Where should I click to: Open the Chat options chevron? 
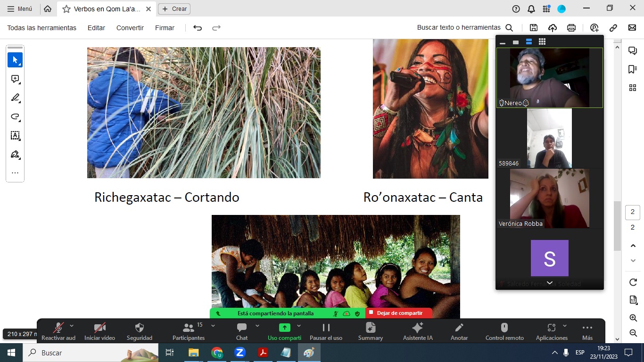click(x=257, y=326)
